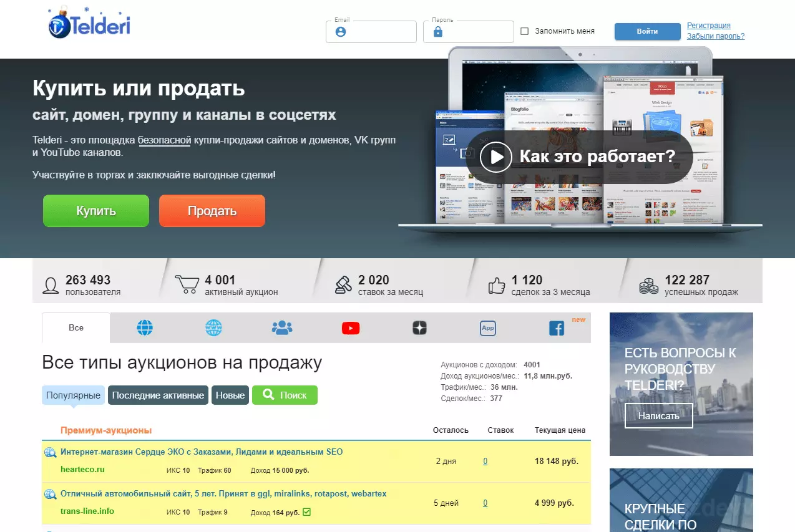Image resolution: width=795 pixels, height=532 pixels.
Task: Click the '18 148 руб.' price
Action: click(x=557, y=462)
